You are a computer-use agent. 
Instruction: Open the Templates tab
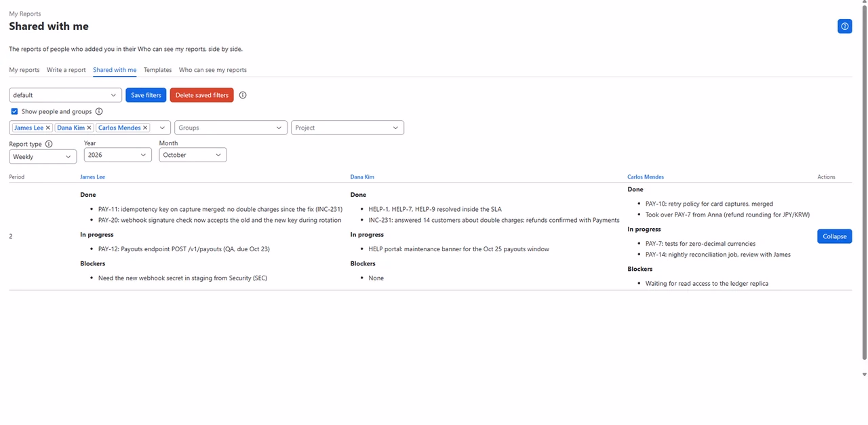157,70
